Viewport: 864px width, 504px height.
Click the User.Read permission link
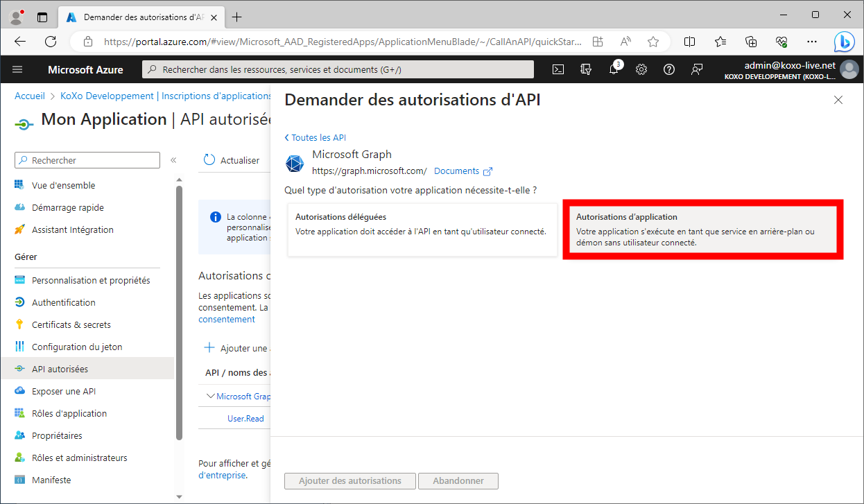click(x=245, y=419)
